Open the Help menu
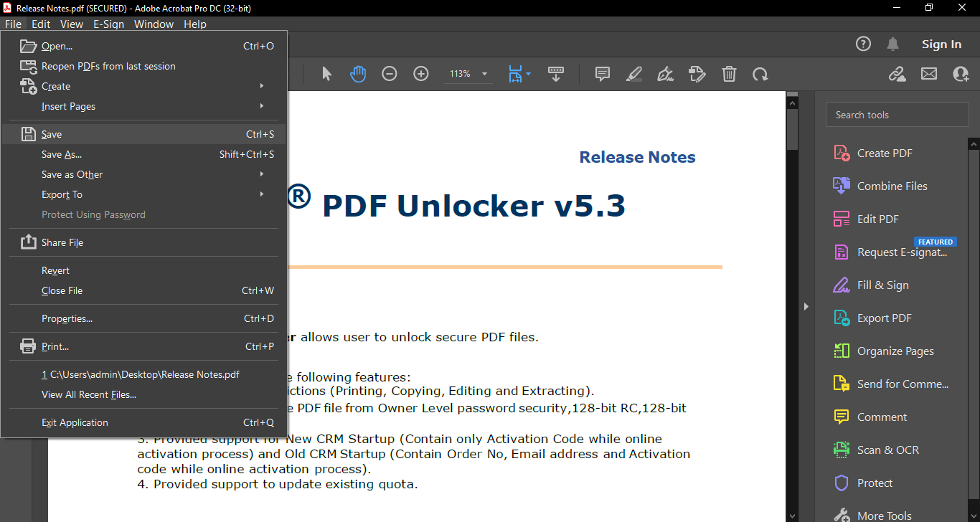The image size is (980, 522). (195, 24)
